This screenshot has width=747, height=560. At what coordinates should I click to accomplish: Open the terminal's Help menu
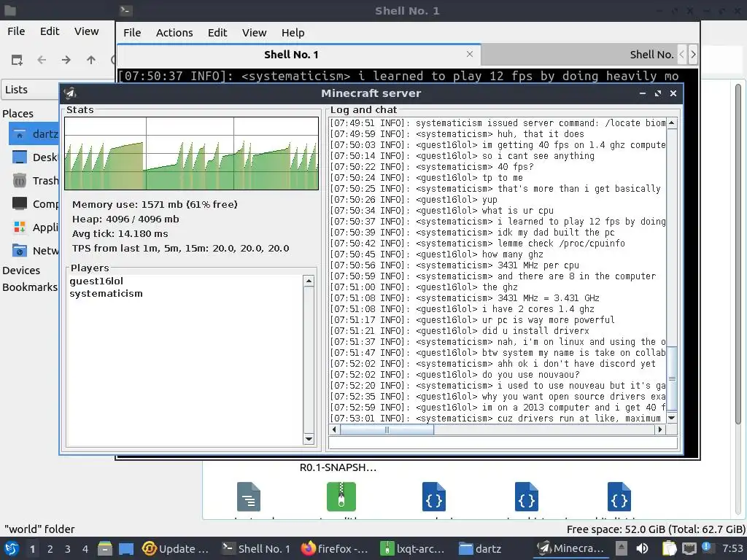[293, 33]
